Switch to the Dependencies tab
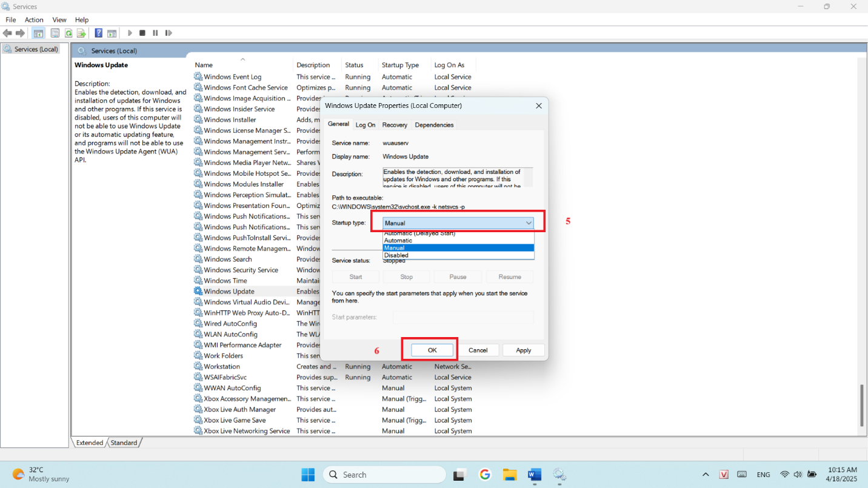The width and height of the screenshot is (868, 488). point(434,125)
